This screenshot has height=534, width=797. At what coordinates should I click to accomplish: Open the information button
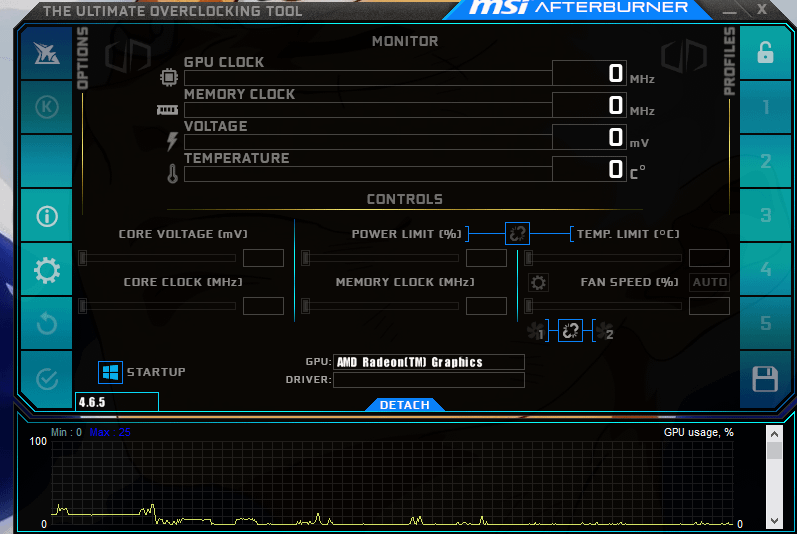[47, 216]
